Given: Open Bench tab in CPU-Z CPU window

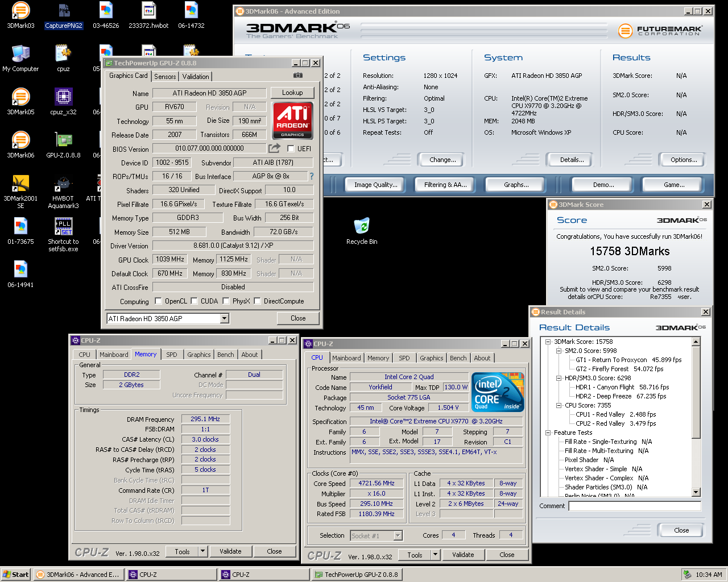Looking at the screenshot, I should (458, 358).
